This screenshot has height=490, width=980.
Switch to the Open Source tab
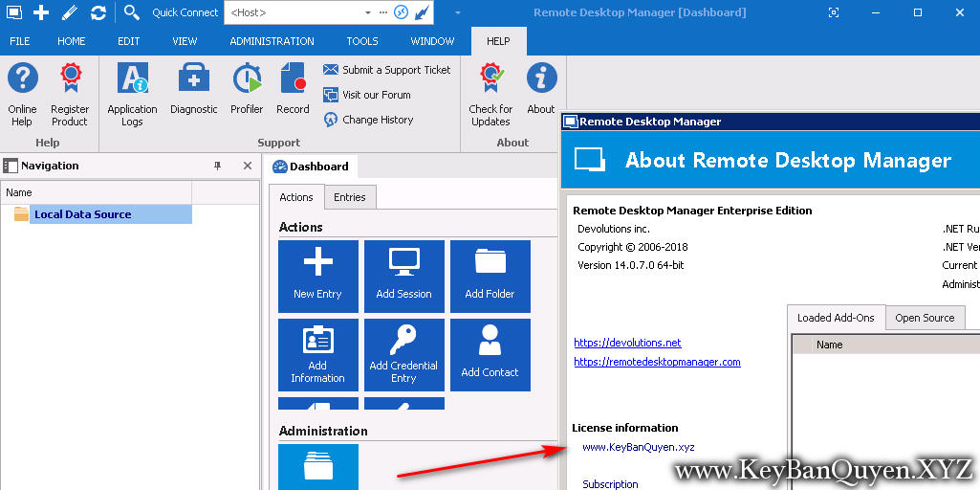point(925,318)
